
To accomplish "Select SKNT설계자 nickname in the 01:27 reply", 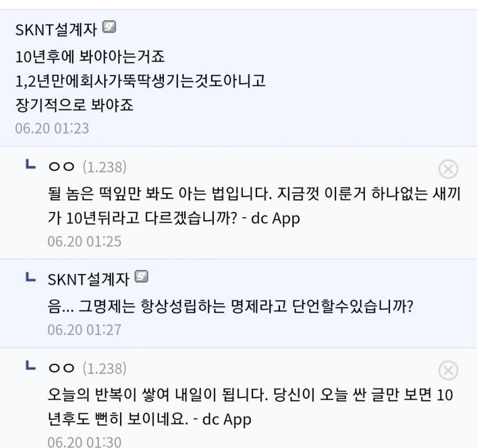I will coord(89,278).
